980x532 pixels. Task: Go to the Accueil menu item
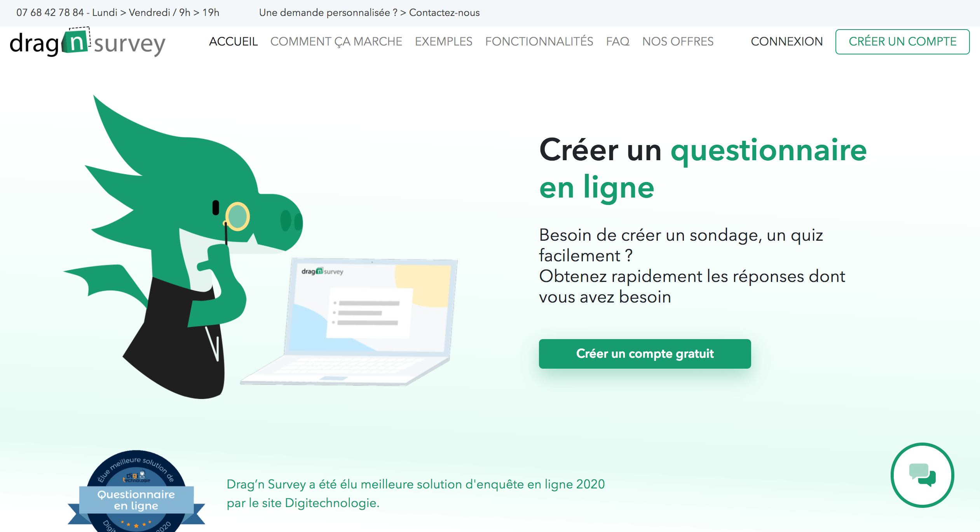tap(233, 41)
